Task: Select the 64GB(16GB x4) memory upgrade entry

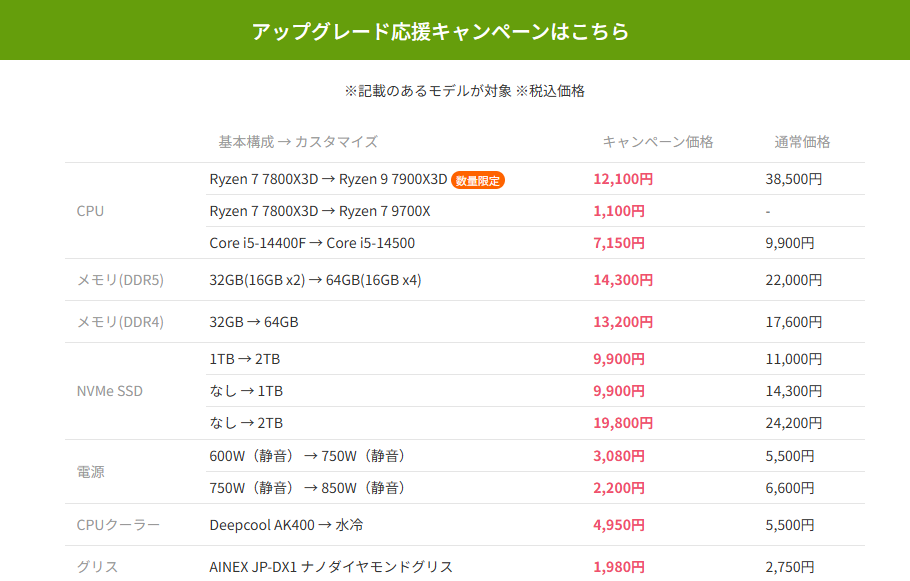Action: (x=313, y=280)
